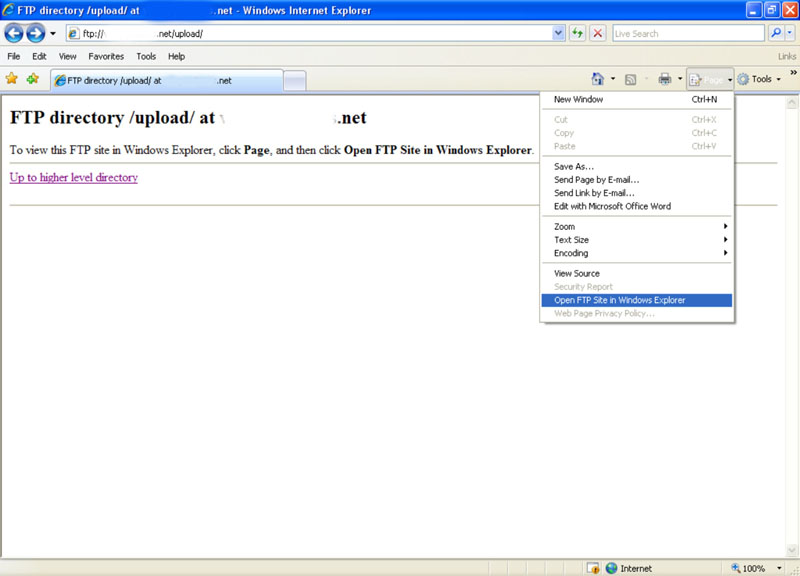Click the vertical scrollbar down arrow
The width and height of the screenshot is (800, 576).
[x=791, y=550]
